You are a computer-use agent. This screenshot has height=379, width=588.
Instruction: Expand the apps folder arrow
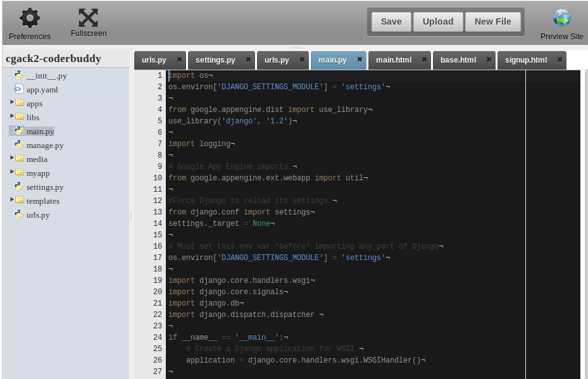coord(12,102)
